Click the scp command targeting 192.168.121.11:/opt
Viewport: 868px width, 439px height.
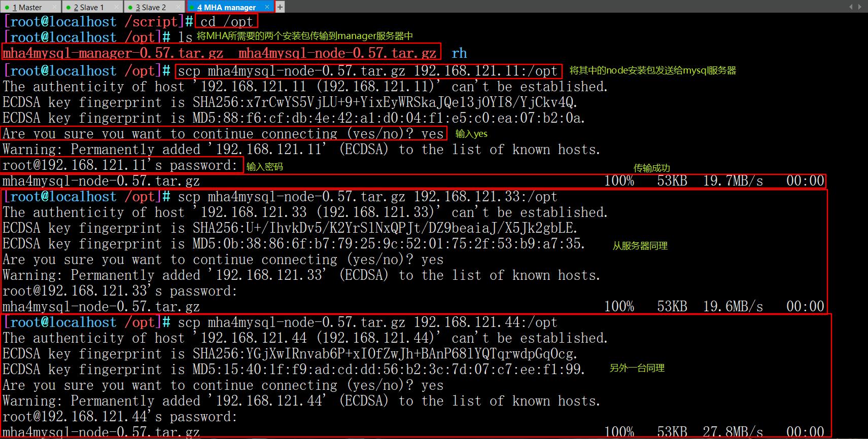tap(368, 70)
